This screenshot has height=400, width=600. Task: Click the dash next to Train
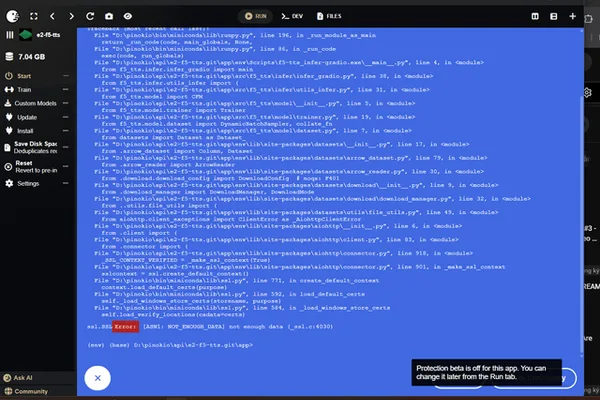point(66,90)
